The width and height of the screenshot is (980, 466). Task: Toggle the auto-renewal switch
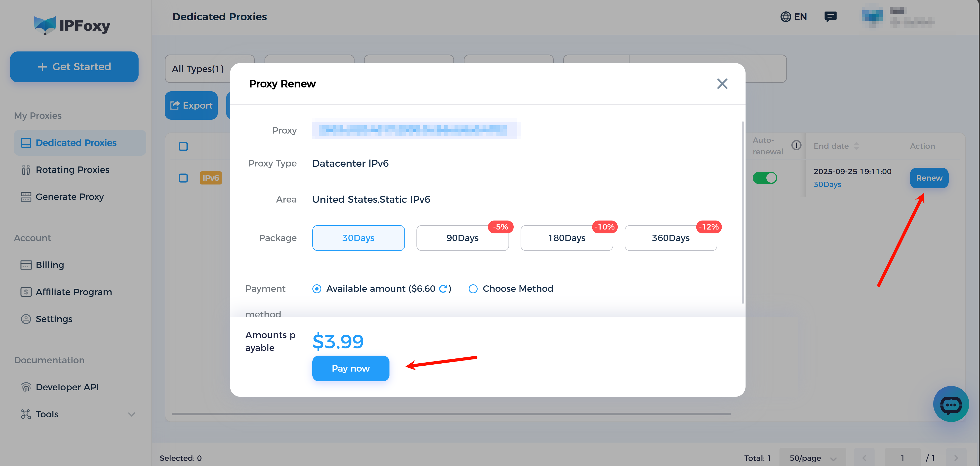(x=765, y=178)
